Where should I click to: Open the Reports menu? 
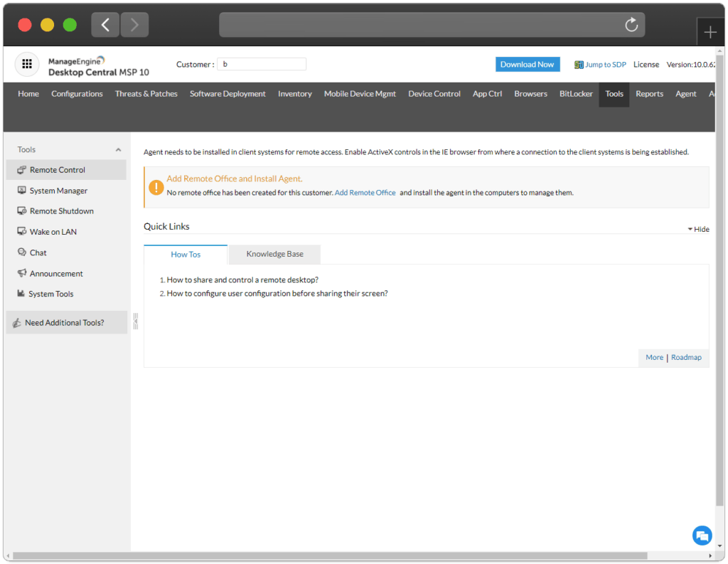point(649,94)
